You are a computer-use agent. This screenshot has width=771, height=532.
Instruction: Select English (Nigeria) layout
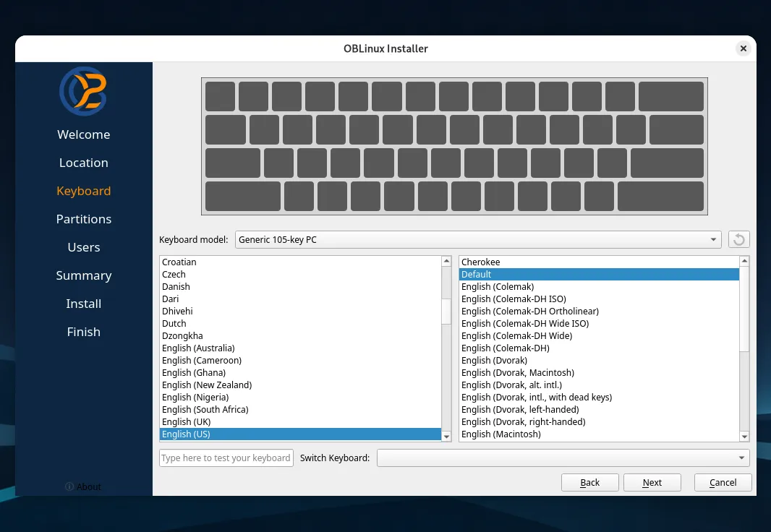pyautogui.click(x=300, y=397)
